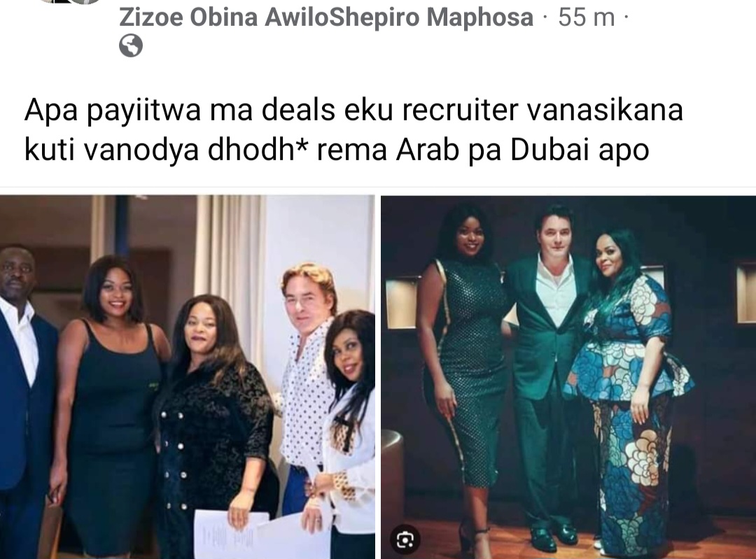This screenshot has width=756, height=559.
Task: Click the partially visible profile avatar at top
Action: [x=72, y=2]
